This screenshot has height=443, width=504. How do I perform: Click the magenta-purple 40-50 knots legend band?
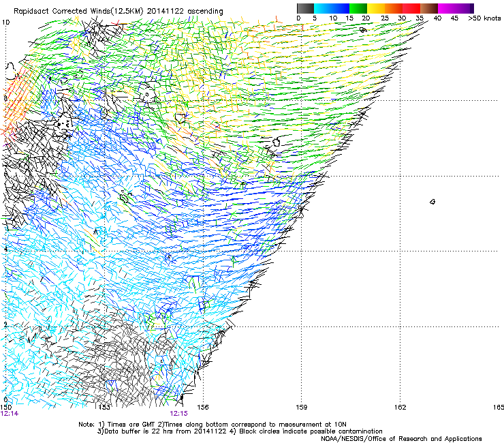tap(456, 8)
